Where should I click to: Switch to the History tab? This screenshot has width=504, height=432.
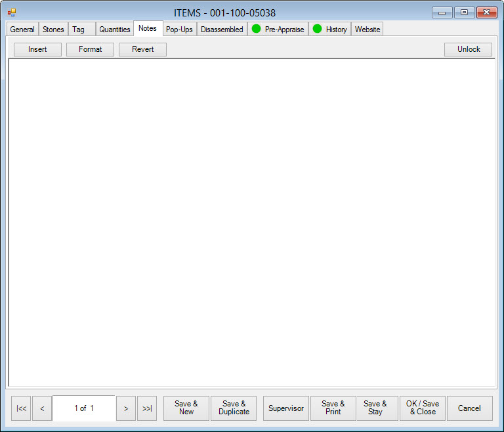[x=330, y=30]
